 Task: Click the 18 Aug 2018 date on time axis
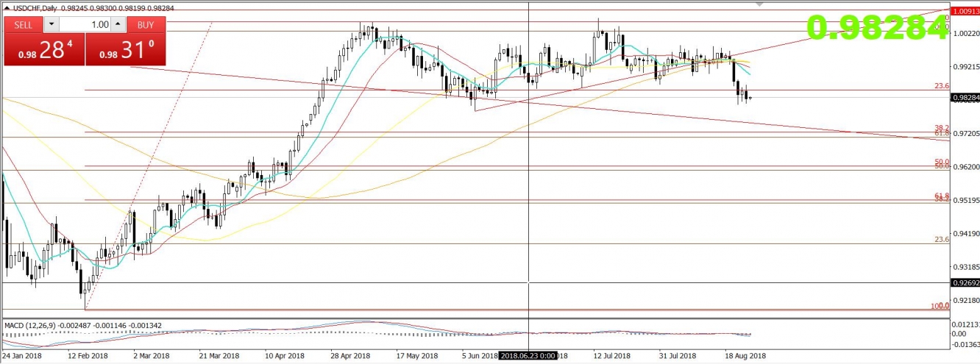745,356
